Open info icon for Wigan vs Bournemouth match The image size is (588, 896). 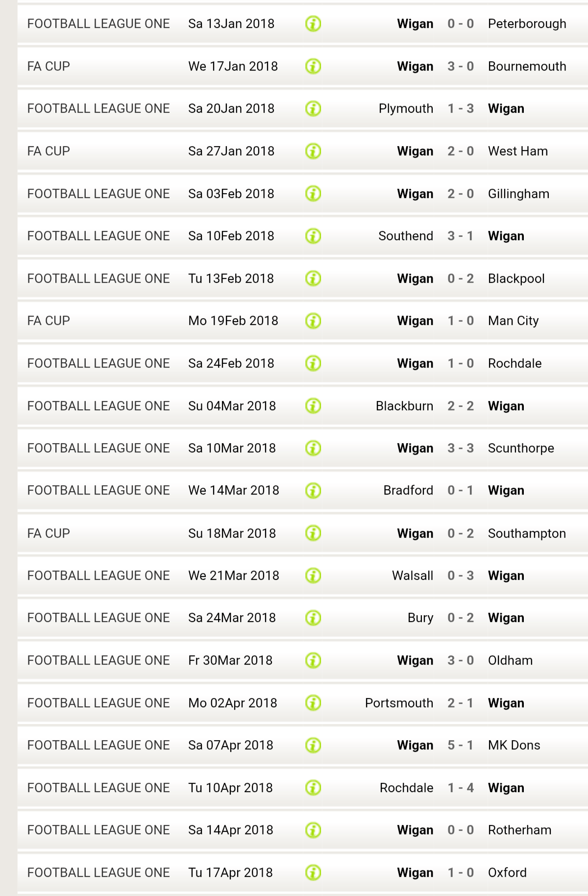(x=313, y=66)
